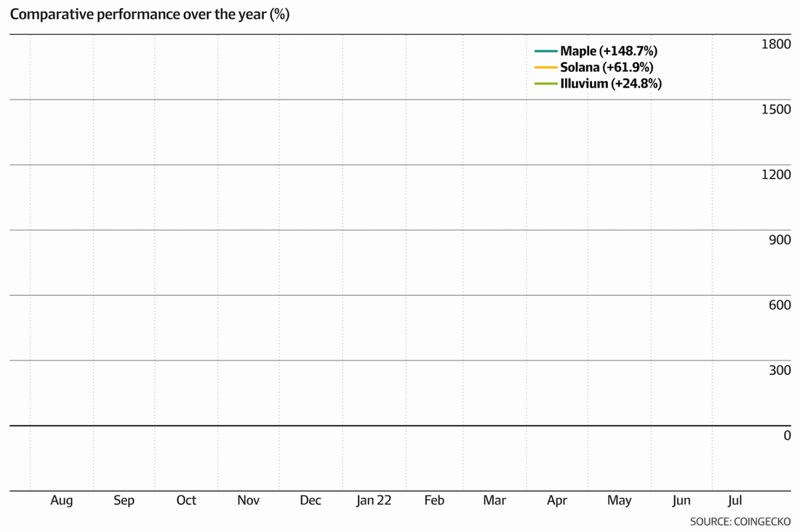Select the Maple (+148.7%) legend label
Image resolution: width=800 pixels, height=532 pixels.
tap(609, 52)
